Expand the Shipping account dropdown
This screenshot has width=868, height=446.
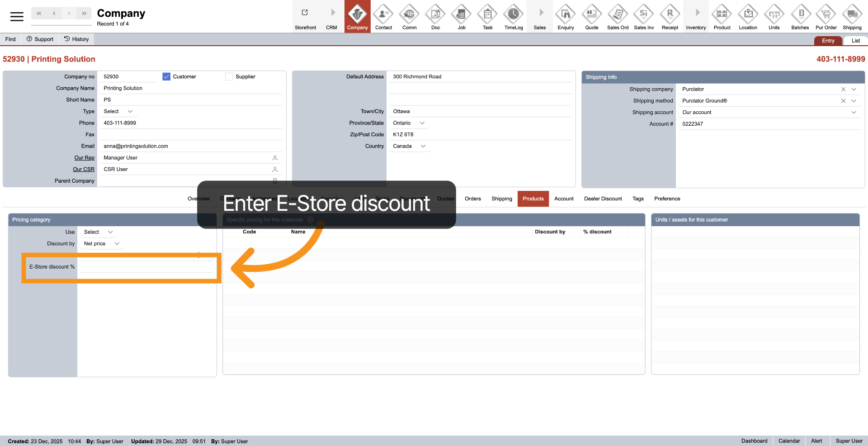pyautogui.click(x=854, y=113)
